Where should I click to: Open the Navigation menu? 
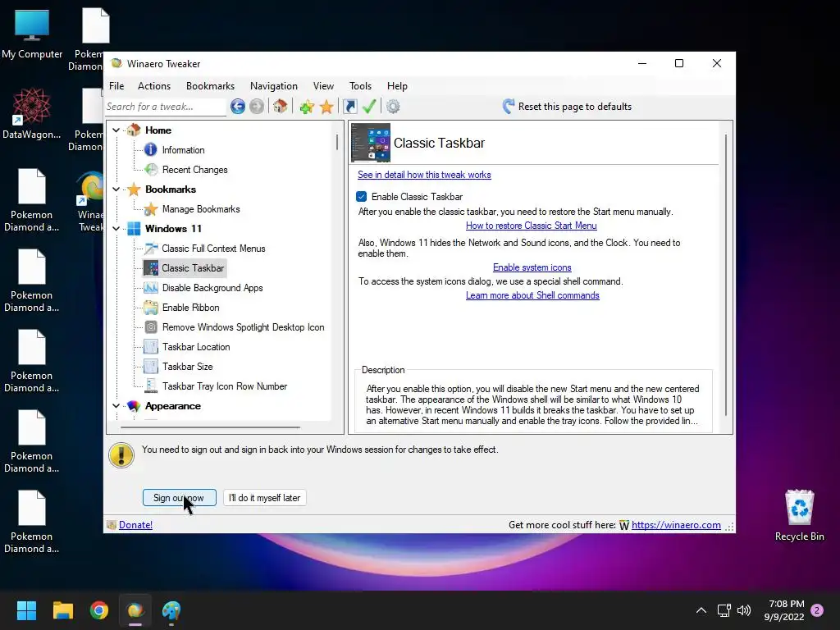pos(273,85)
